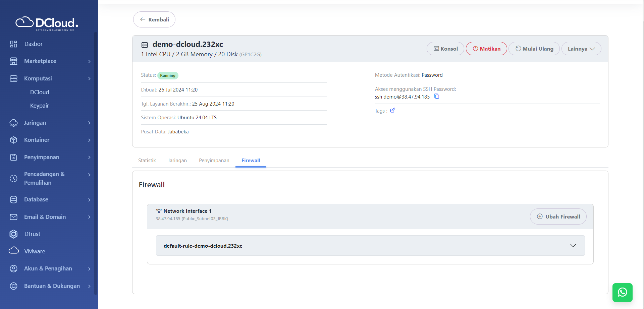The width and height of the screenshot is (644, 309).
Task: Expand default-rule-demo-dcloud.232xc firewall rule
Action: (370, 246)
